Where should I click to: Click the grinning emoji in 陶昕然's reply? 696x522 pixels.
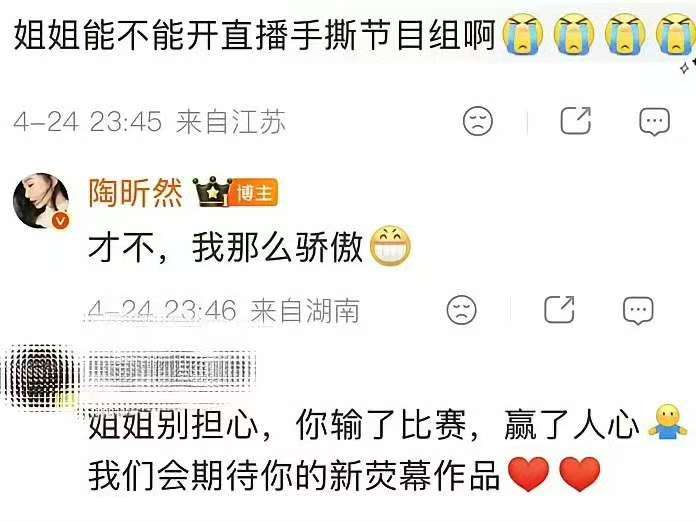point(391,245)
